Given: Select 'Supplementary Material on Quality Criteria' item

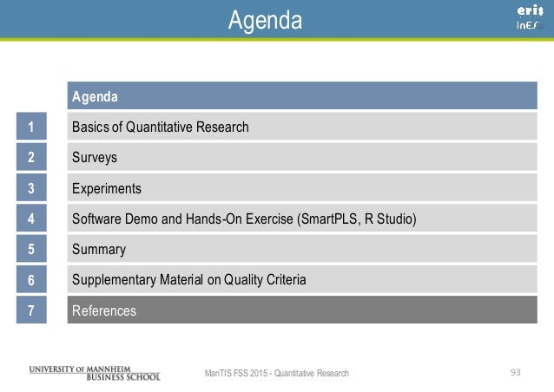Looking at the screenshot, I should (302, 279).
